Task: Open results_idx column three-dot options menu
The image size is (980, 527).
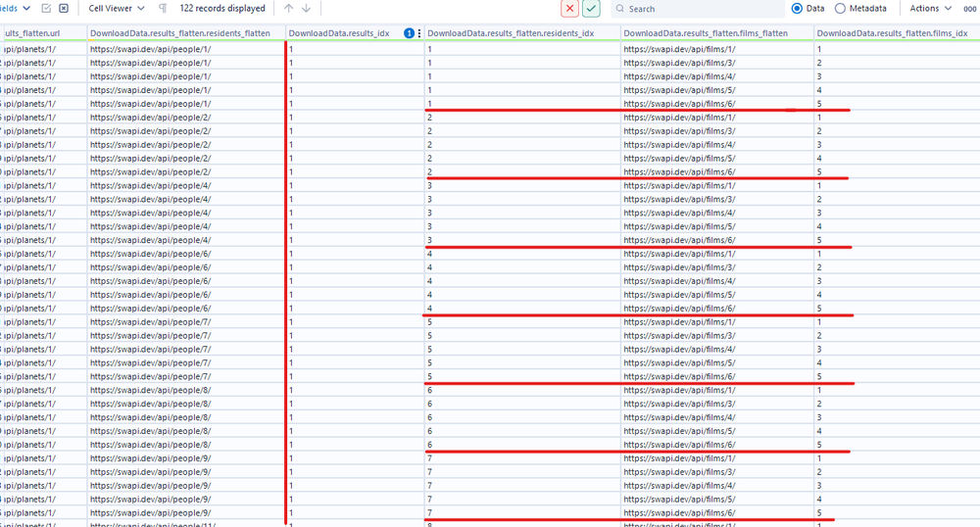Action: tap(419, 33)
